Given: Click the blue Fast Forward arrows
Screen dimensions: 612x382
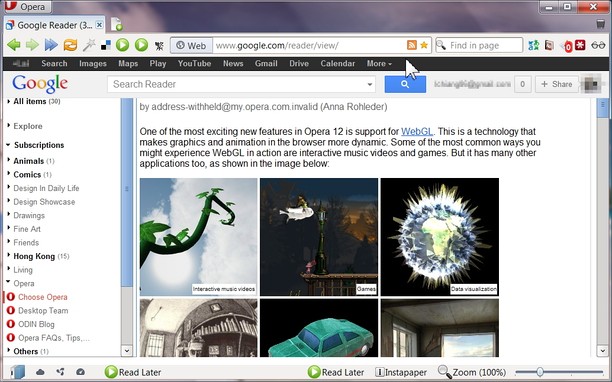Looking at the screenshot, I should pos(51,45).
